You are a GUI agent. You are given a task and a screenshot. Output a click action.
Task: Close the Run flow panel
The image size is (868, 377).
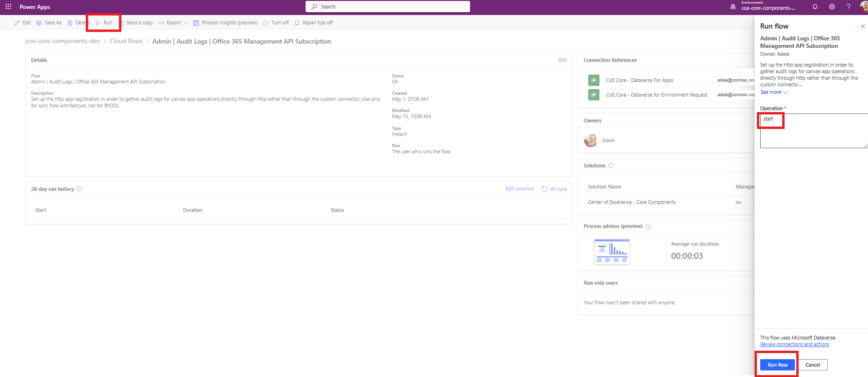pos(862,26)
